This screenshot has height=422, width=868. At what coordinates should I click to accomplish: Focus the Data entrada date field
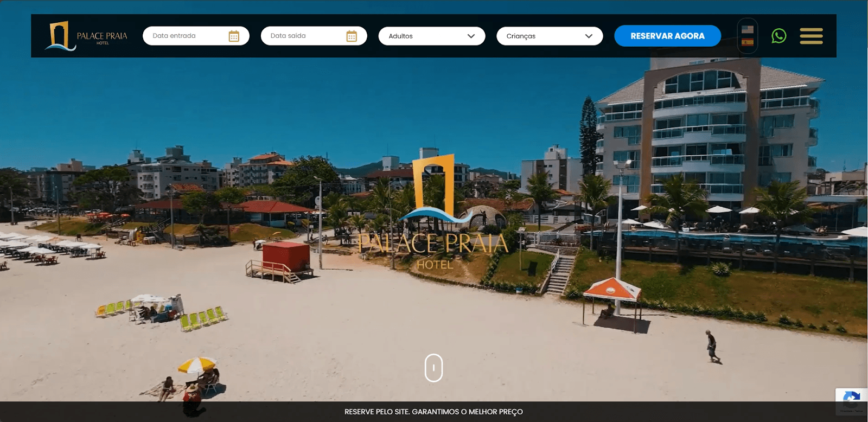pos(196,36)
